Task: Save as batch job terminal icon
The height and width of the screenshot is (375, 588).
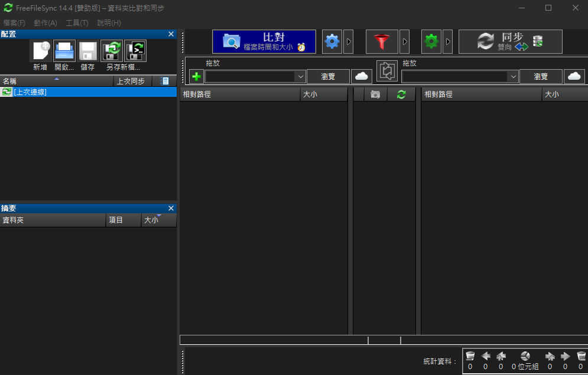Action: (135, 51)
